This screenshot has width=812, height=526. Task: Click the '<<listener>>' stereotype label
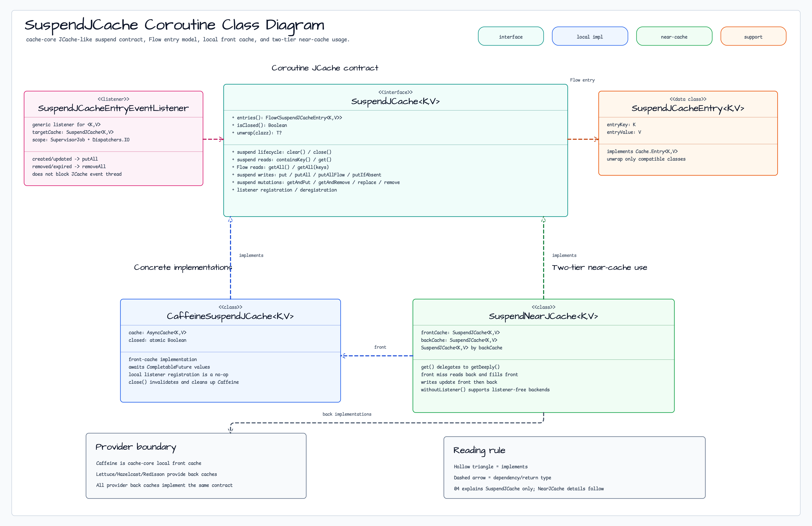coord(113,99)
